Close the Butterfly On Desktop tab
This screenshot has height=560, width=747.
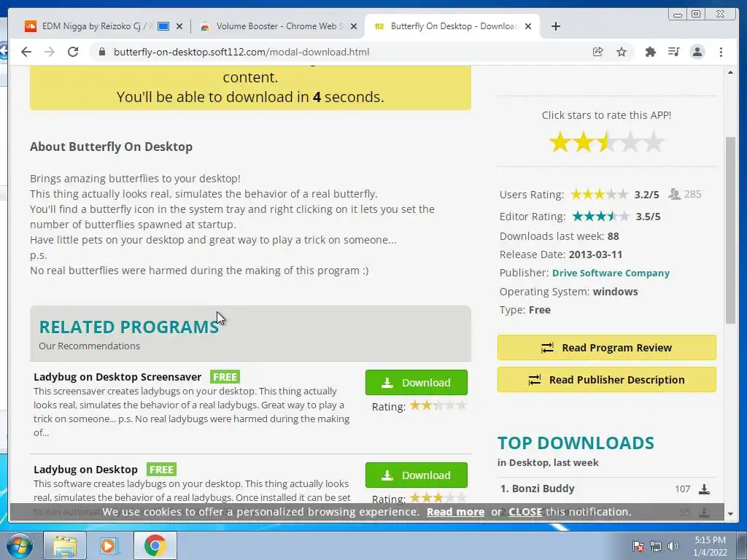(528, 26)
